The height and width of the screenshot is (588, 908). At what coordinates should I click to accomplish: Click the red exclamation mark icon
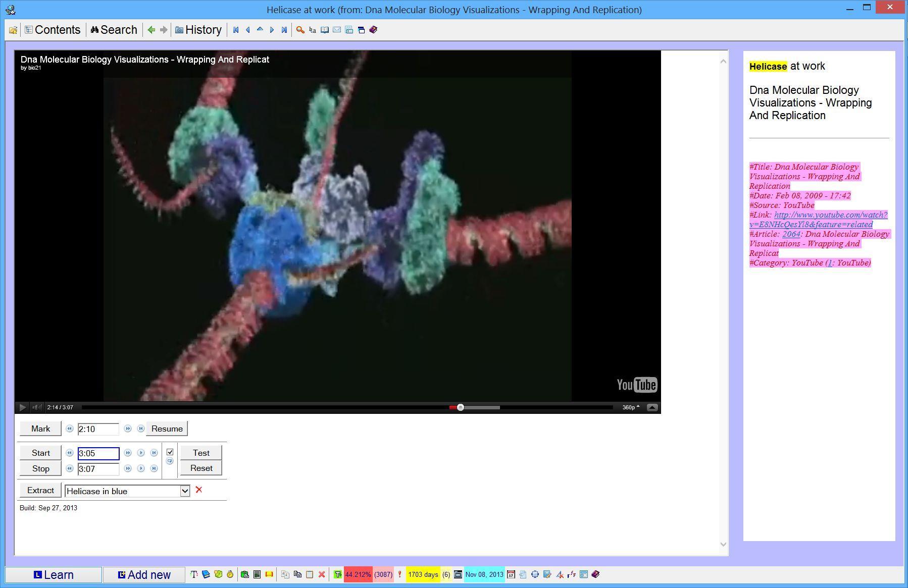point(399,574)
